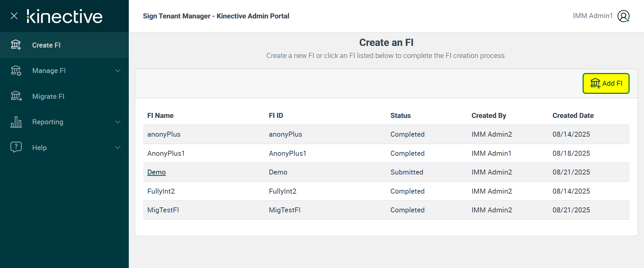Viewport: 644px width, 268px height.
Task: Click the Reporting bar chart icon
Action: (16, 122)
